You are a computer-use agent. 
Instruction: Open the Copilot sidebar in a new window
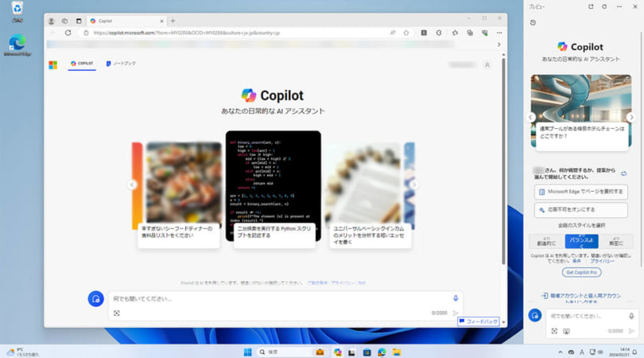[591, 6]
